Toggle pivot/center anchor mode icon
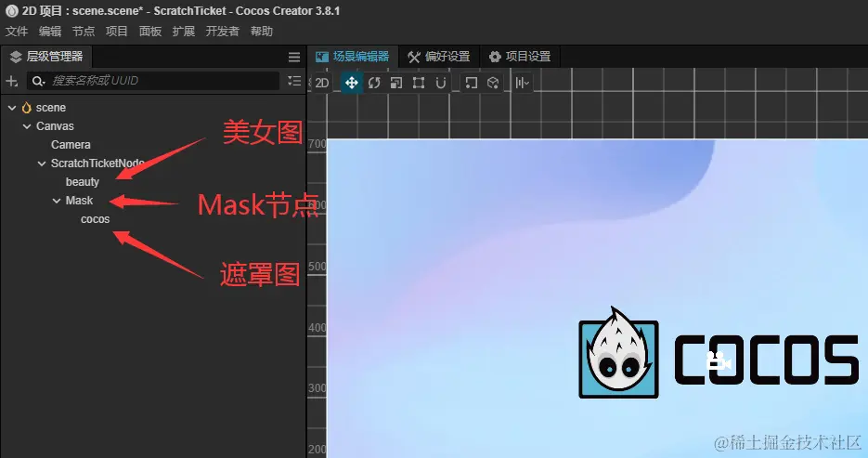The image size is (868, 458). (x=471, y=83)
